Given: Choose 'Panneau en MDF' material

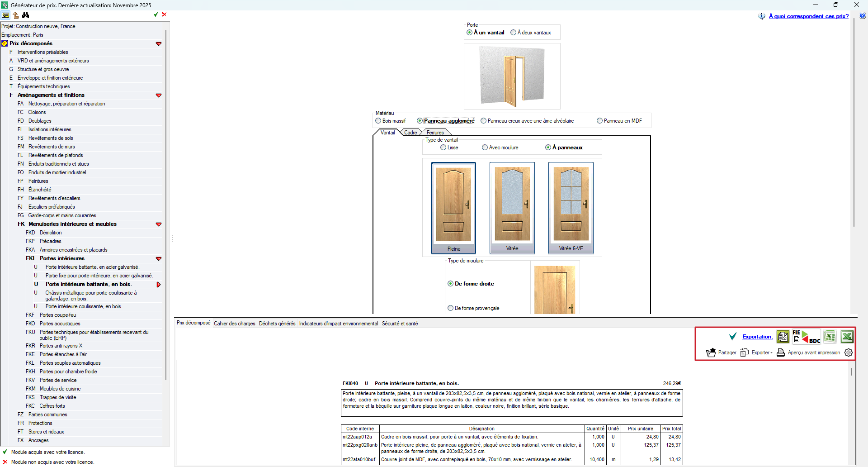Looking at the screenshot, I should 619,121.
